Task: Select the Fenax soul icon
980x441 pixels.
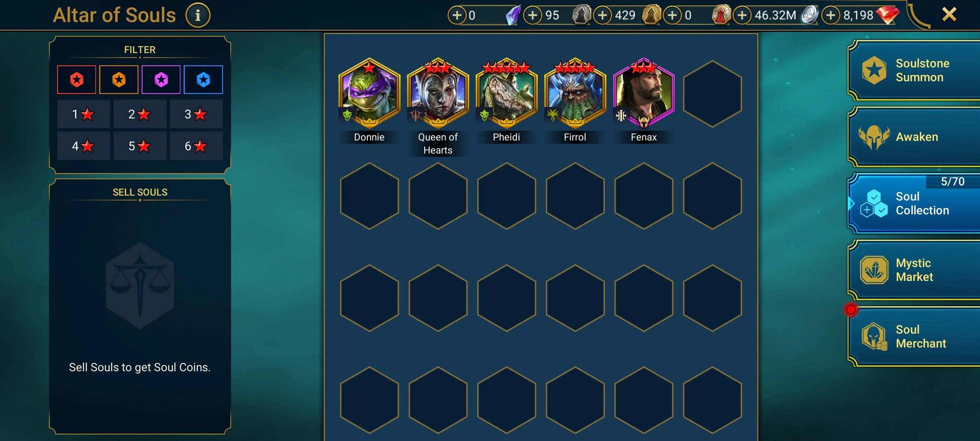Action: 644,94
